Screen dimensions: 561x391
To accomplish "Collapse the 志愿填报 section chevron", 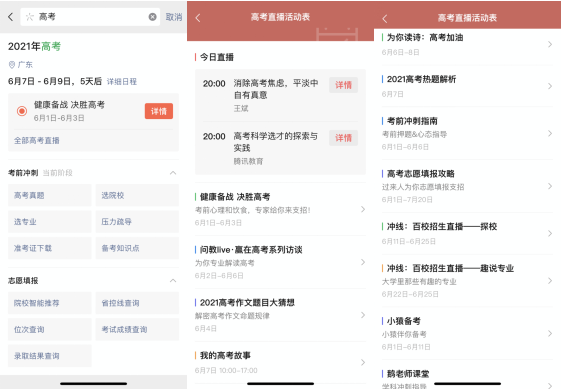I will pyautogui.click(x=173, y=280).
